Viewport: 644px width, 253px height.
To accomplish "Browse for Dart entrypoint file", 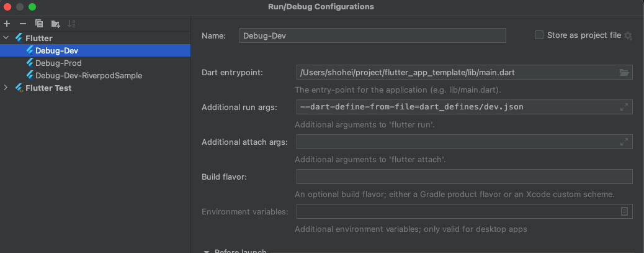I will pos(624,73).
